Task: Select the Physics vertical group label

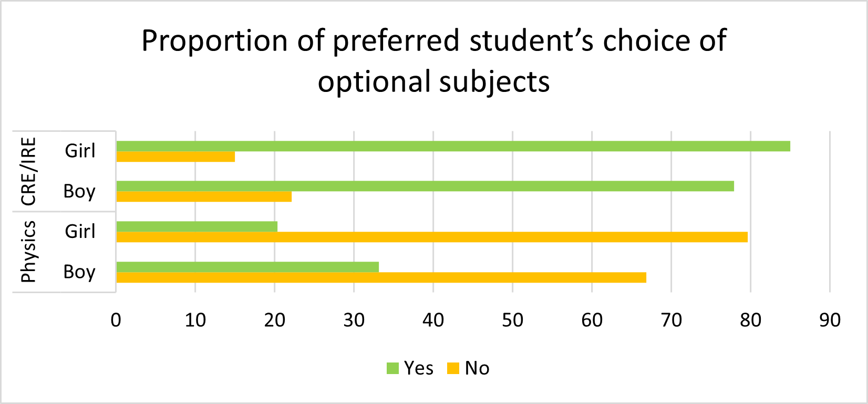Action: 28,252
